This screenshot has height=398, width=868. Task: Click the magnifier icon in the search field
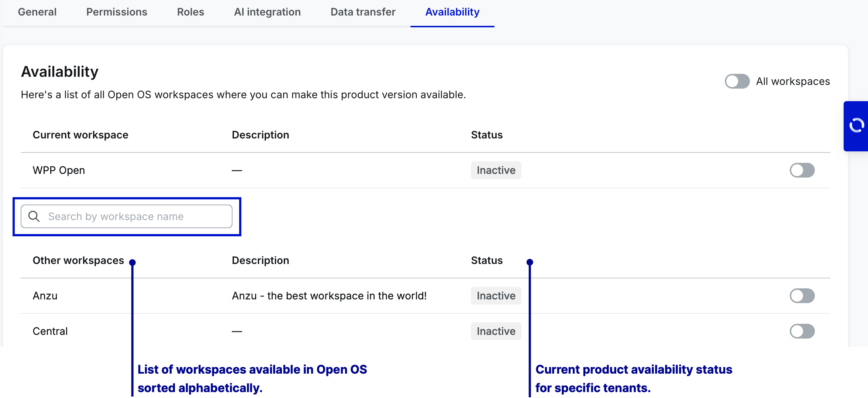[x=34, y=216]
